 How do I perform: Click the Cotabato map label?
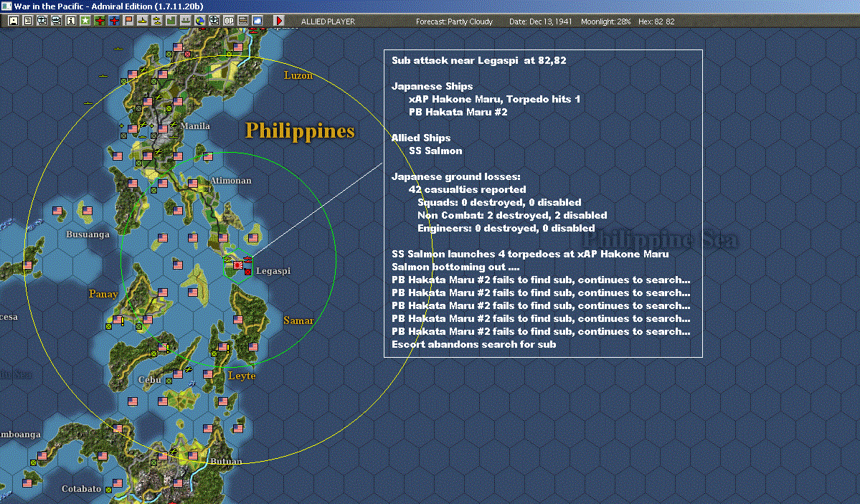pyautogui.click(x=81, y=489)
